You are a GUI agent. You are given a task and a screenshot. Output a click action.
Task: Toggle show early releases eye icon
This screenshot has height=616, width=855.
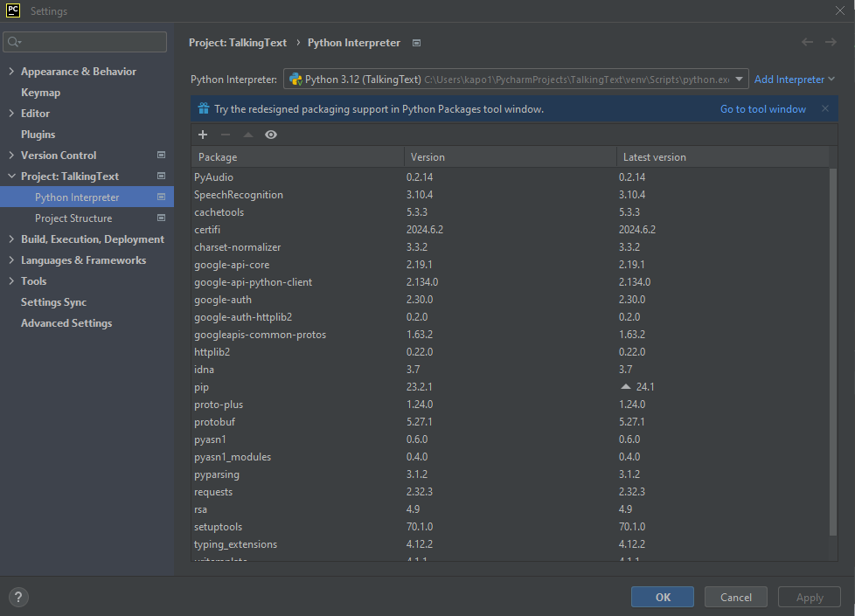coord(271,135)
